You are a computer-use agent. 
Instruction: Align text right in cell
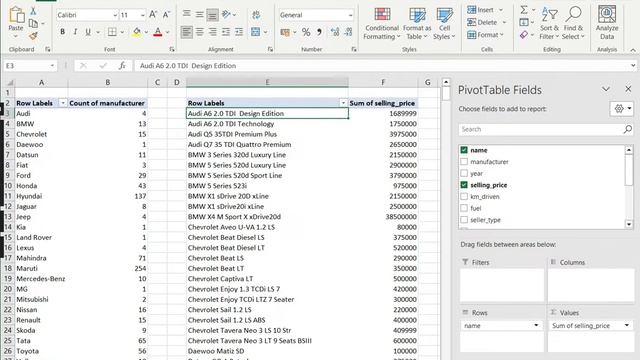click(212, 32)
